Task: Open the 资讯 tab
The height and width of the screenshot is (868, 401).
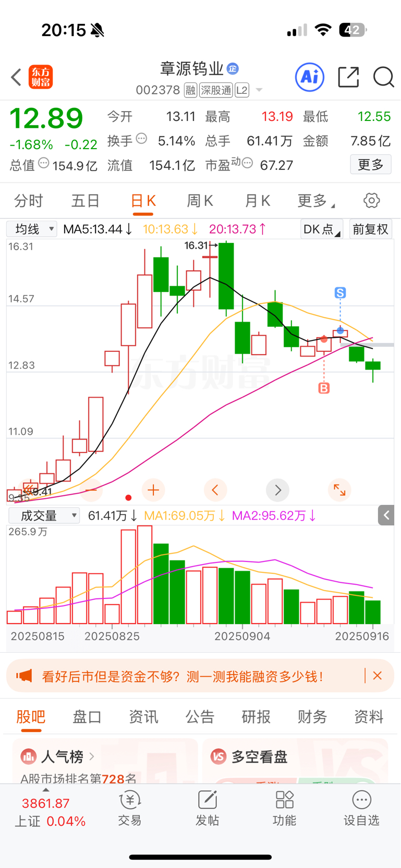Action: pos(143,717)
